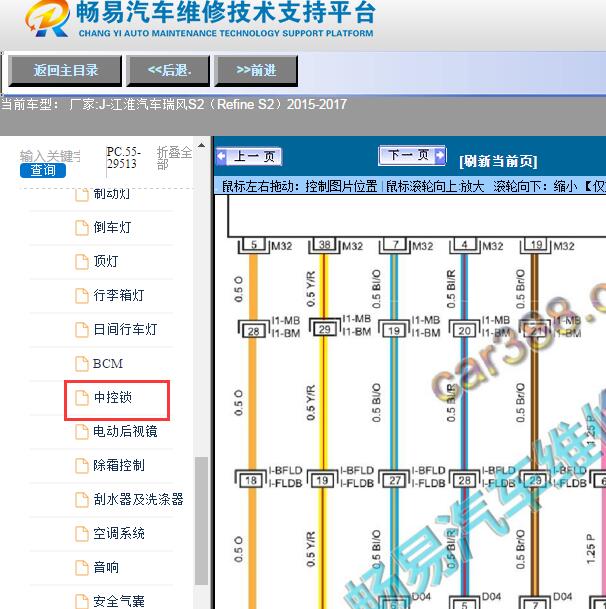Go forward with >>前进 button
This screenshot has width=606, height=609.
[256, 71]
